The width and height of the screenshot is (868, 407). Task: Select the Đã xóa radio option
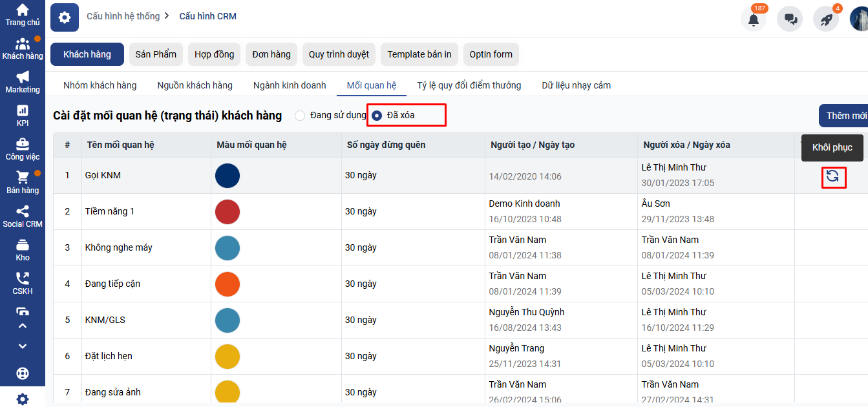[377, 116]
